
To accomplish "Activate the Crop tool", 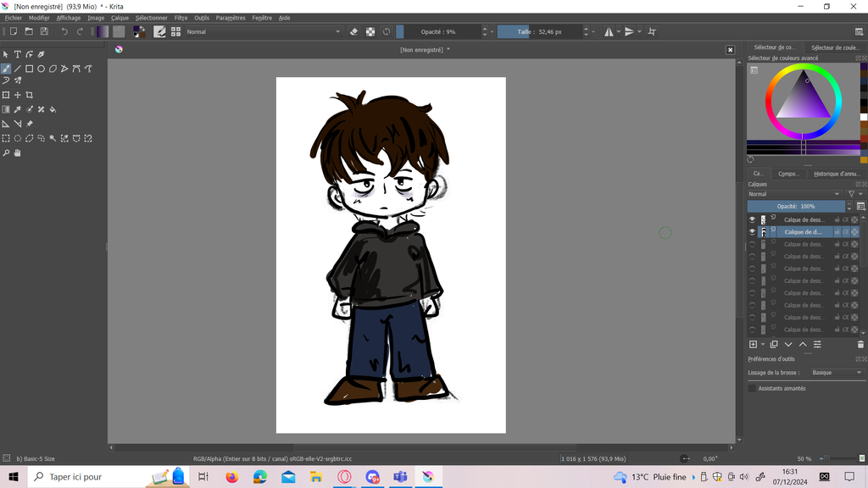I will (29, 95).
